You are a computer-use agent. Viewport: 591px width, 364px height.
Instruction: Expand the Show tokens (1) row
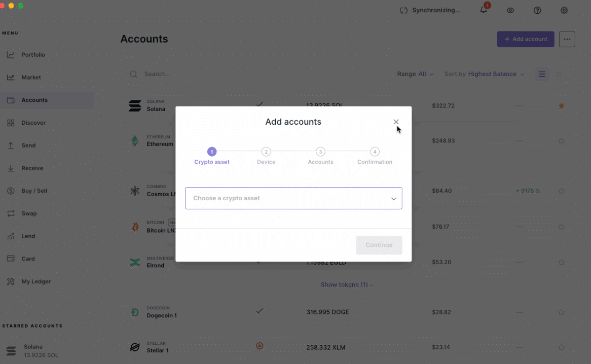(347, 284)
